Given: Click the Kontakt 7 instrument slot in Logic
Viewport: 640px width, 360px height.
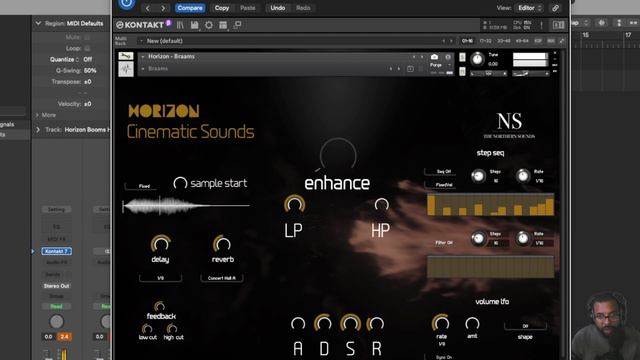Looking at the screenshot, I should point(56,251).
